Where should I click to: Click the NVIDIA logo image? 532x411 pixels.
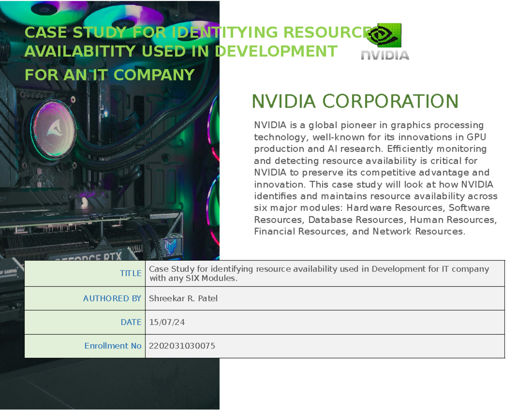[385, 42]
